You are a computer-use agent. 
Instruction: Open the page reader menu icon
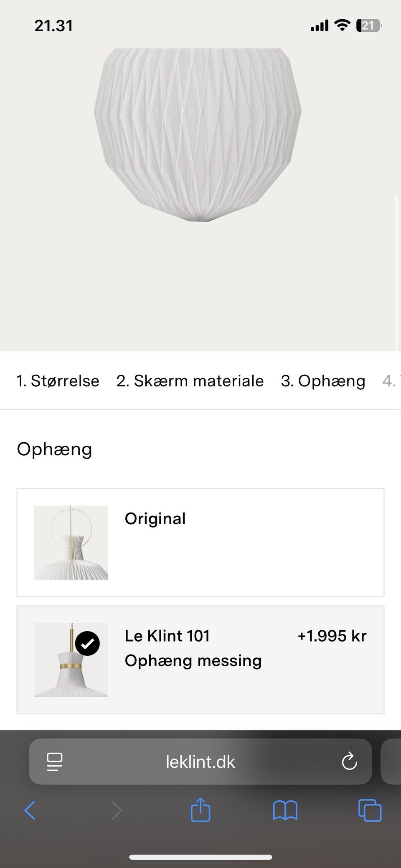pos(55,761)
